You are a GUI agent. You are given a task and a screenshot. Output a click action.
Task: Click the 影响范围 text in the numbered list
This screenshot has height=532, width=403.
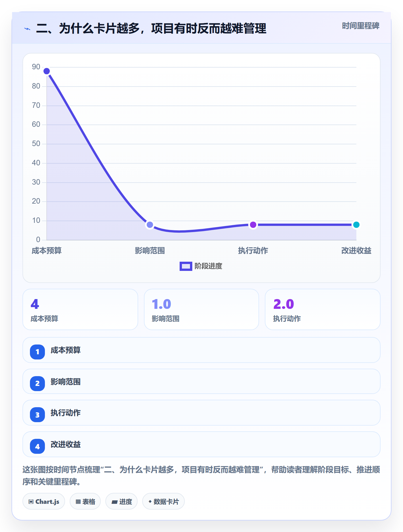[66, 382]
